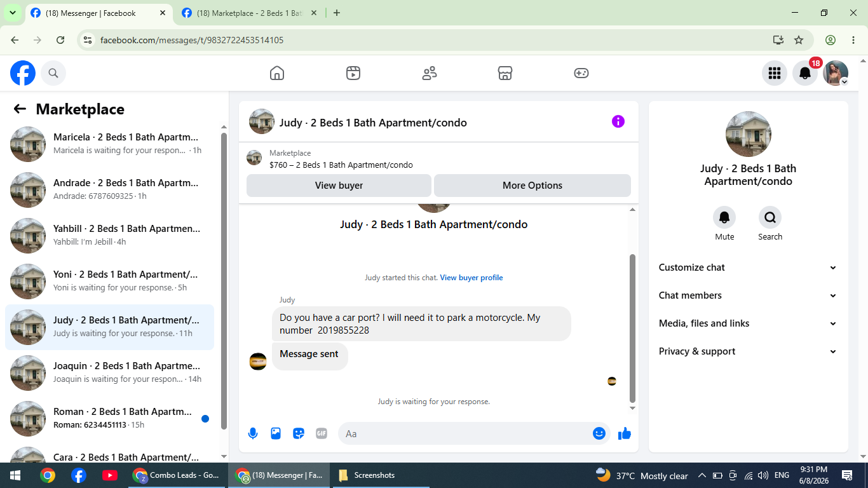Open More Options for this listing
Viewport: 868px width, 488px height.
point(532,186)
